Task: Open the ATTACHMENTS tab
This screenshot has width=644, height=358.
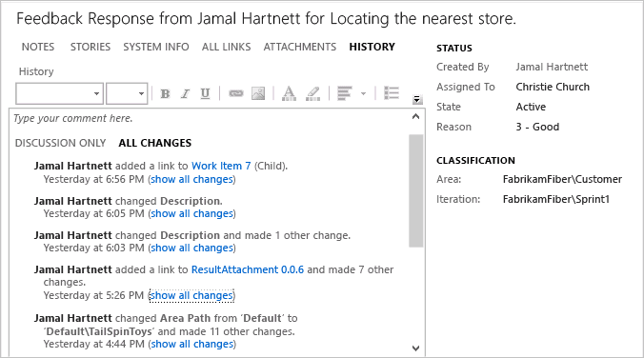Action: (x=300, y=47)
